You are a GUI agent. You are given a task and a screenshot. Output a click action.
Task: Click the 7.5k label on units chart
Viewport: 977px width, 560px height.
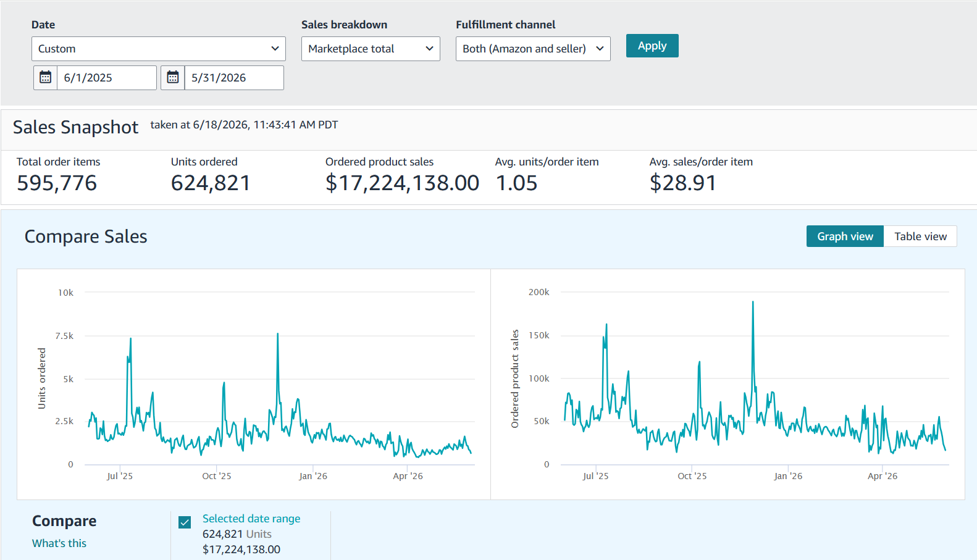(x=64, y=336)
